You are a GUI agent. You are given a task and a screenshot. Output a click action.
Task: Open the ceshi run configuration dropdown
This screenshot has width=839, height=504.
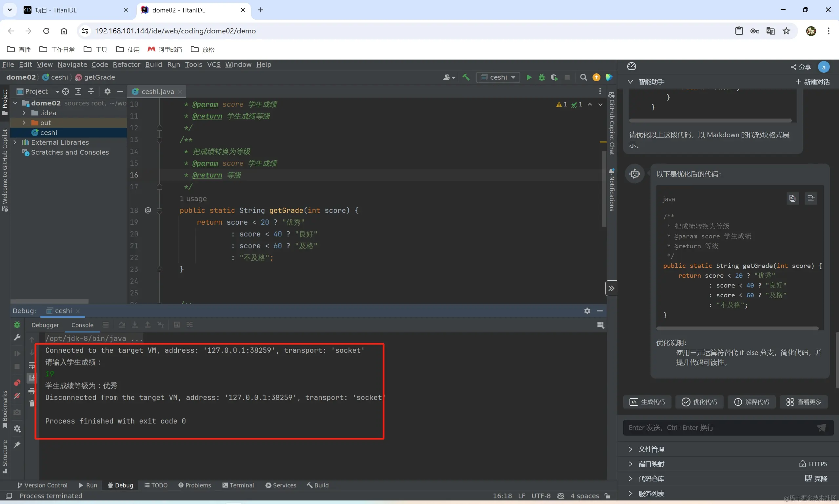pyautogui.click(x=498, y=77)
